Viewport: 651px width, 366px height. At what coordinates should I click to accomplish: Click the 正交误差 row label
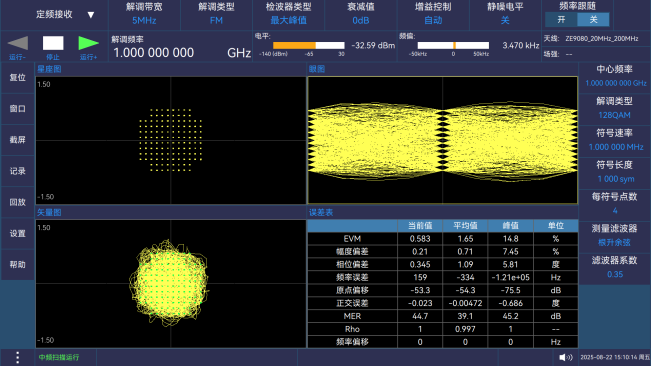(352, 303)
